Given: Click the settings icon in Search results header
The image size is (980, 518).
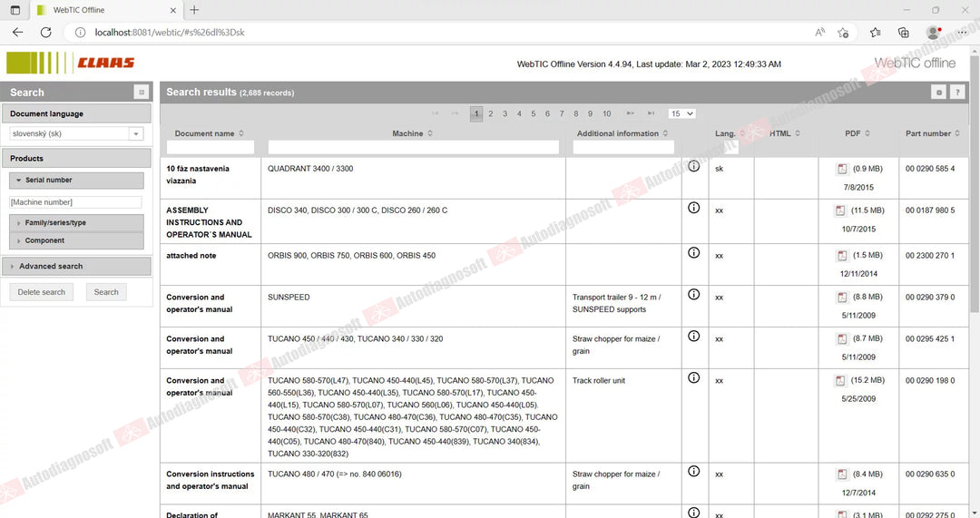Looking at the screenshot, I should pyautogui.click(x=938, y=93).
